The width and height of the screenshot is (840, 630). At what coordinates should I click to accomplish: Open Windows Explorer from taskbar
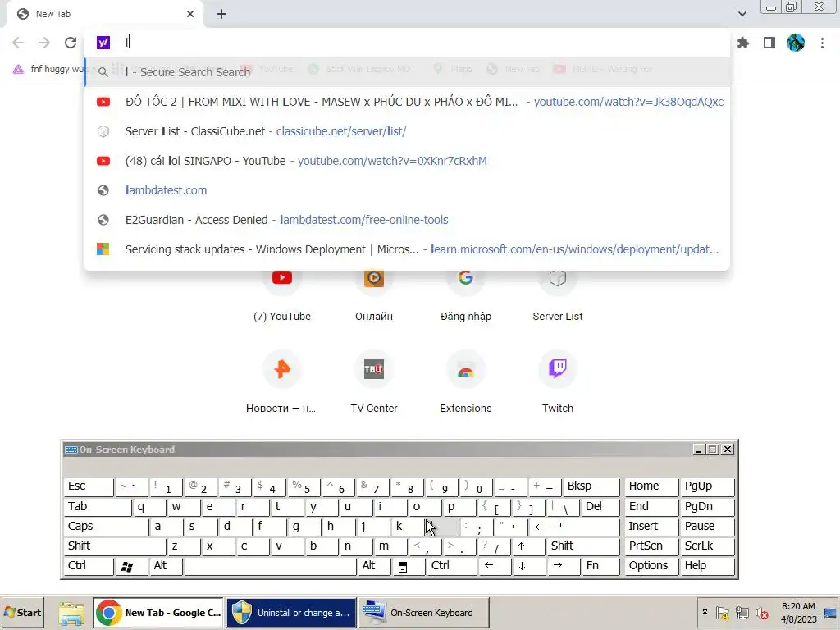(71, 612)
